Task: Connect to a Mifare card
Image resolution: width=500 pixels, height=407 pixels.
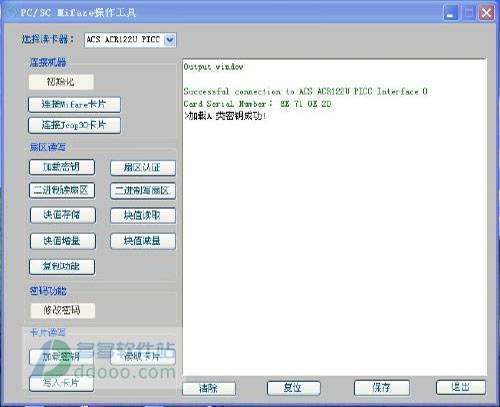Action: point(74,104)
